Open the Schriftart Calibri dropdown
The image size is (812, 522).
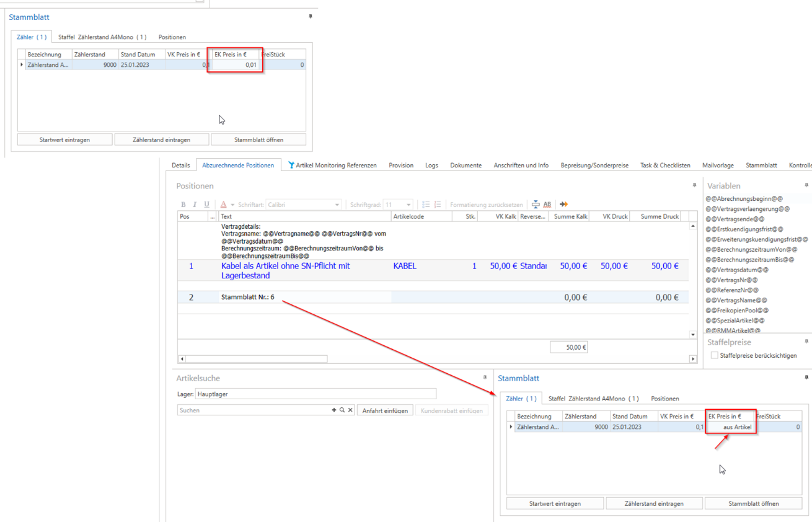(337, 205)
